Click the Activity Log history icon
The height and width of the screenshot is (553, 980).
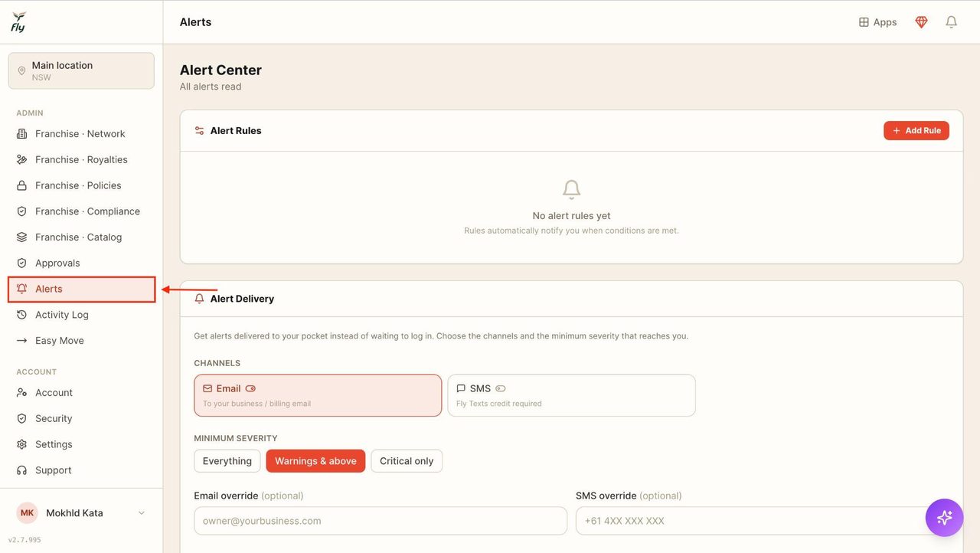pyautogui.click(x=21, y=315)
